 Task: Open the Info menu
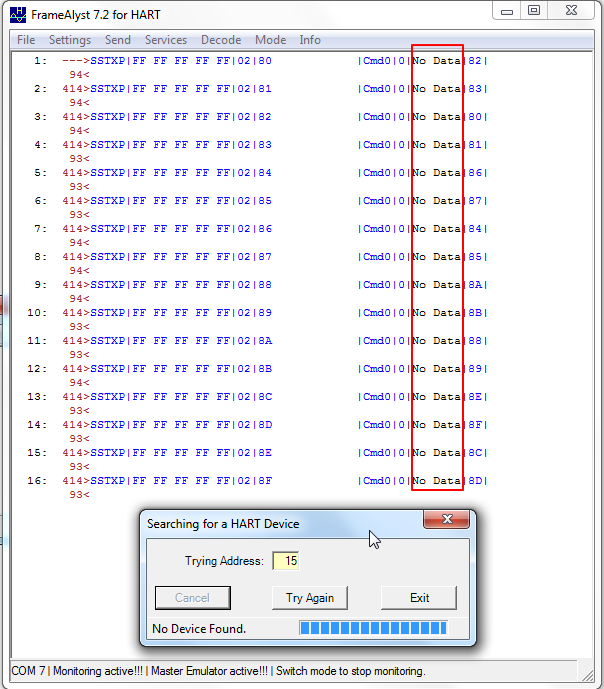[x=310, y=40]
